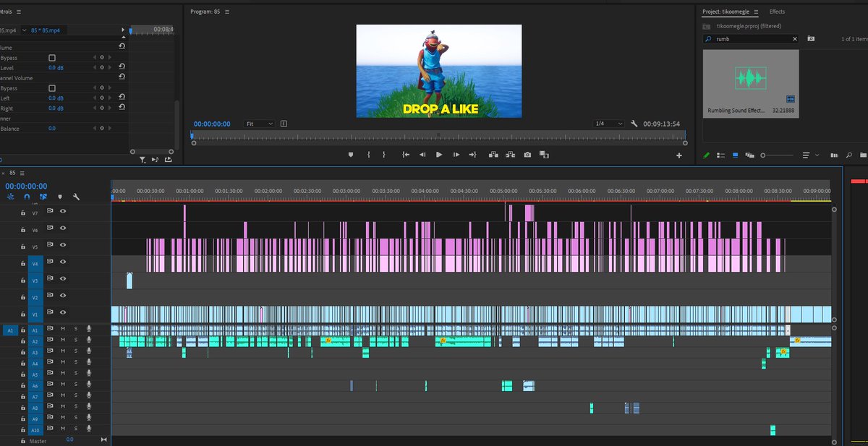Screen dimensions: 868x446
Task: Switch Project panel to icon view
Action: (736, 155)
